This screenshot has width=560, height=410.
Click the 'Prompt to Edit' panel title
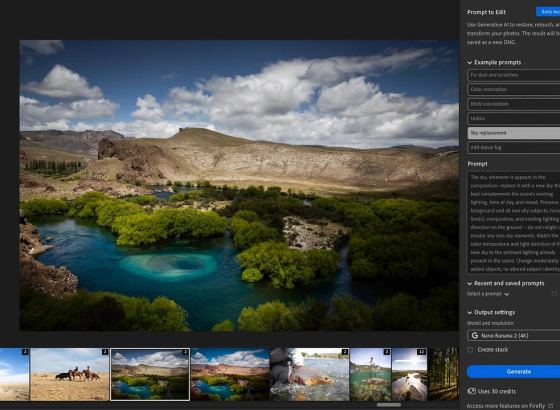coord(486,12)
